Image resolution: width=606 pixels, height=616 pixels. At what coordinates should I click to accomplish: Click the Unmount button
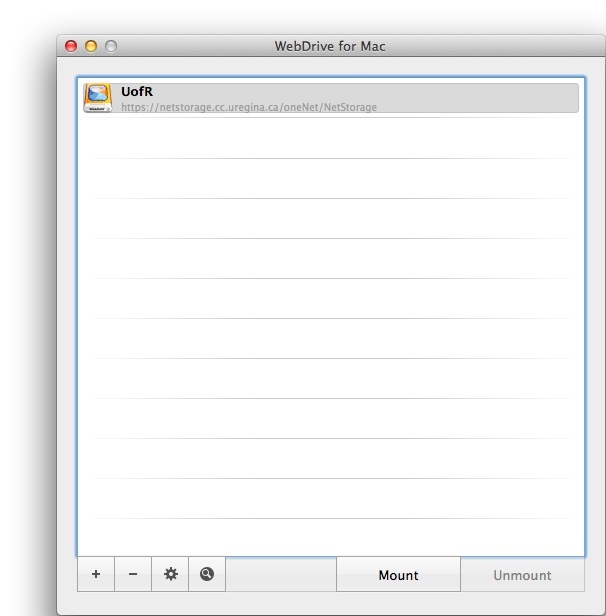tap(522, 575)
